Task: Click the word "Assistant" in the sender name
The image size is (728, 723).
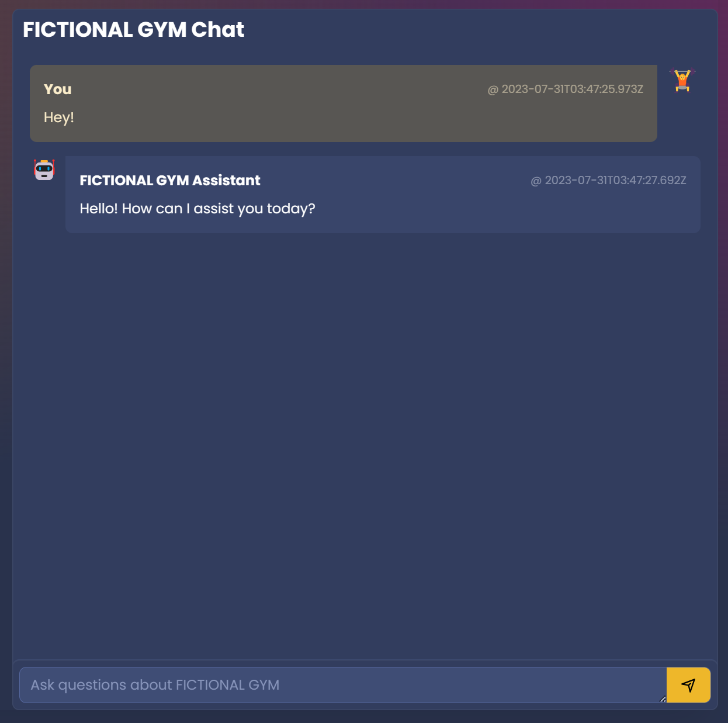Action: [x=226, y=181]
